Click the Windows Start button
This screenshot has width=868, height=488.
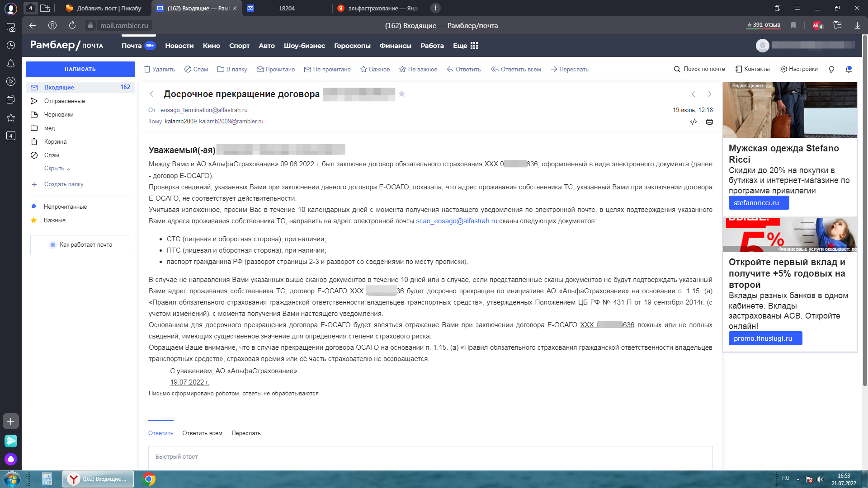13,479
